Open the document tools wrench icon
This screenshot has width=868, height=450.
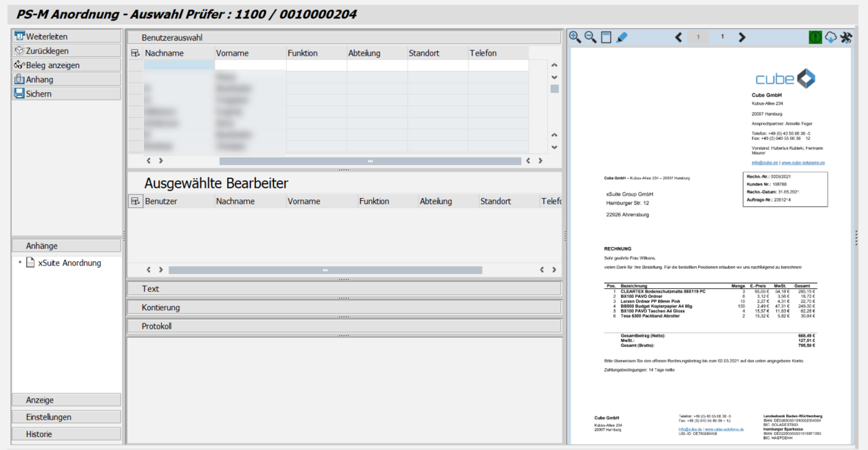[x=847, y=37]
